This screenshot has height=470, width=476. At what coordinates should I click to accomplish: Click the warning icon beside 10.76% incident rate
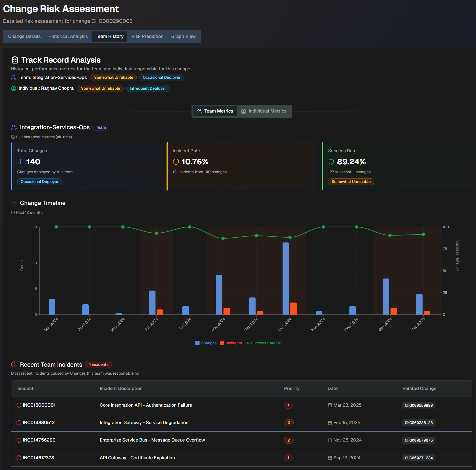pos(176,162)
